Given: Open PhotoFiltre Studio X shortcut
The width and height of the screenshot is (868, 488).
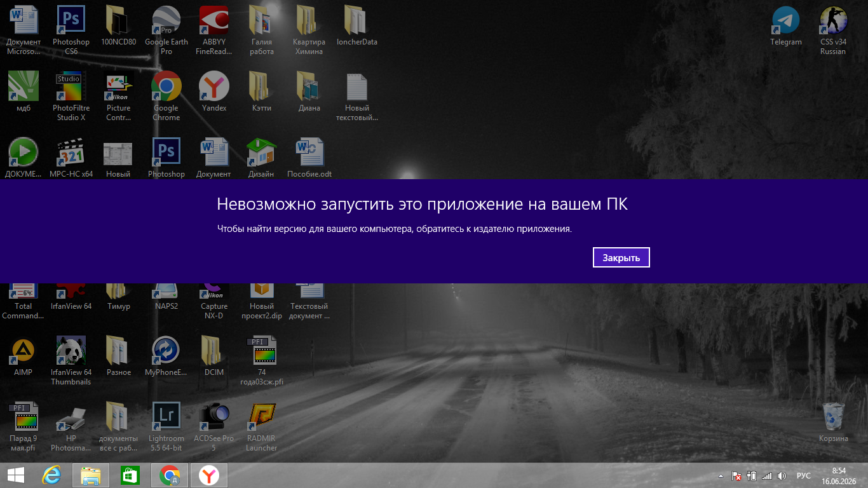Looking at the screenshot, I should pyautogui.click(x=71, y=95).
